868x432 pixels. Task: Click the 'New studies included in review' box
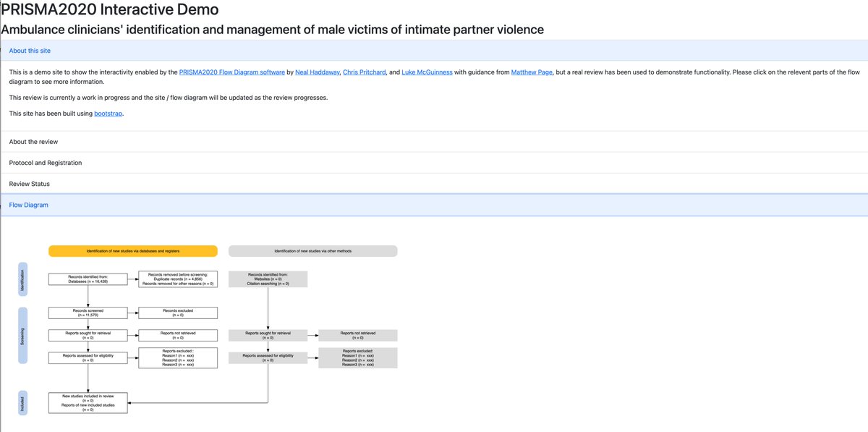click(x=88, y=403)
